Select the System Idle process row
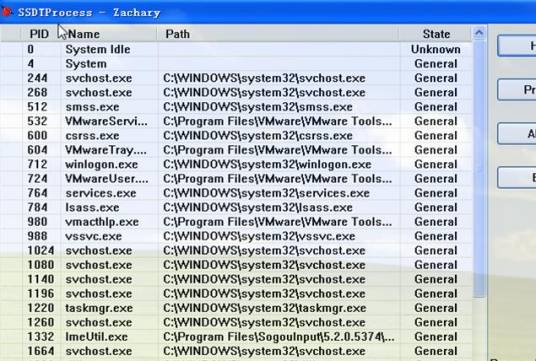This screenshot has height=361, width=536. coord(236,49)
